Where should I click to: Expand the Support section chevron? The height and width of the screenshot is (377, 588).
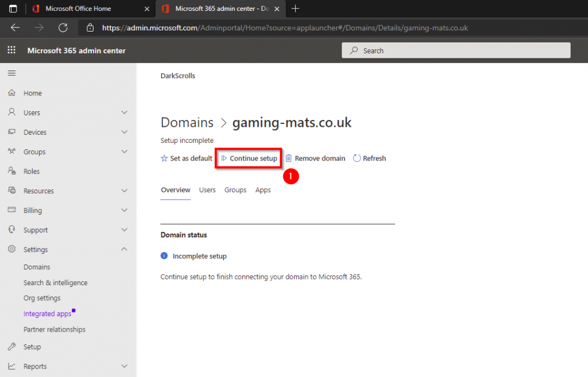pyautogui.click(x=124, y=230)
